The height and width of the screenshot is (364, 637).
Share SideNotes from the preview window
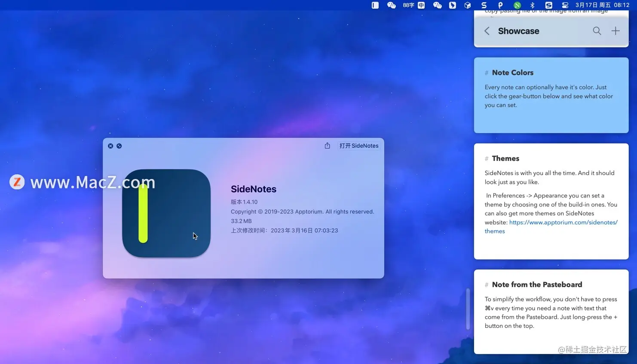(328, 146)
